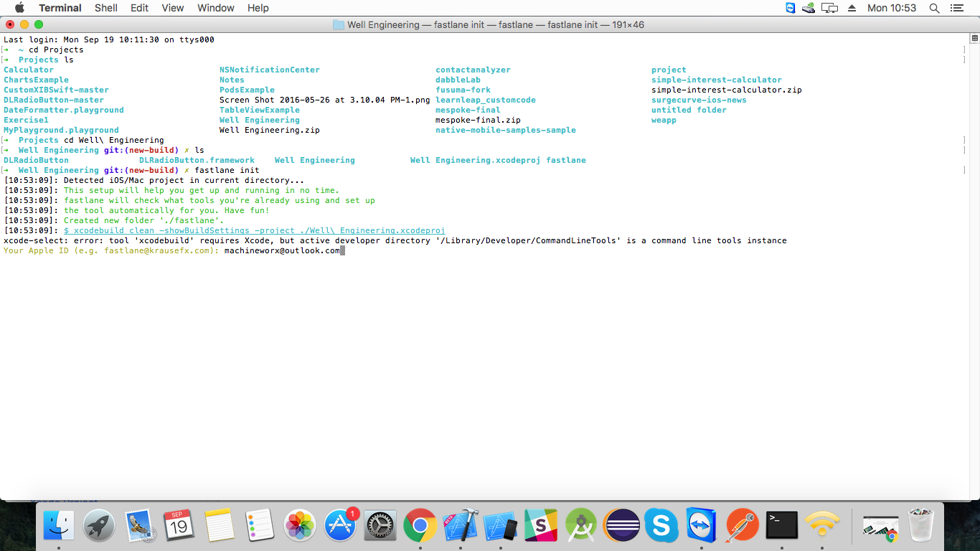The image size is (980, 551).
Task: Click 'simple-interest-calculator.zip' file name
Action: (x=727, y=90)
